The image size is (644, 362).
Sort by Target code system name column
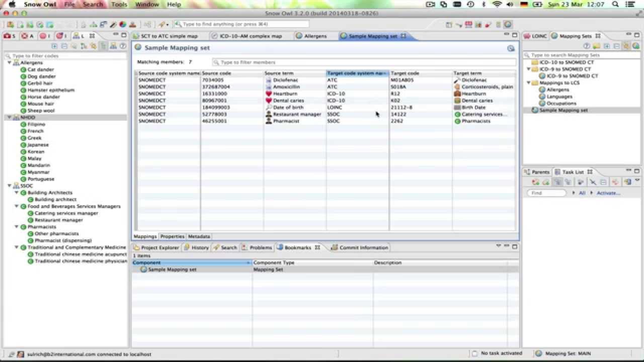(x=358, y=73)
